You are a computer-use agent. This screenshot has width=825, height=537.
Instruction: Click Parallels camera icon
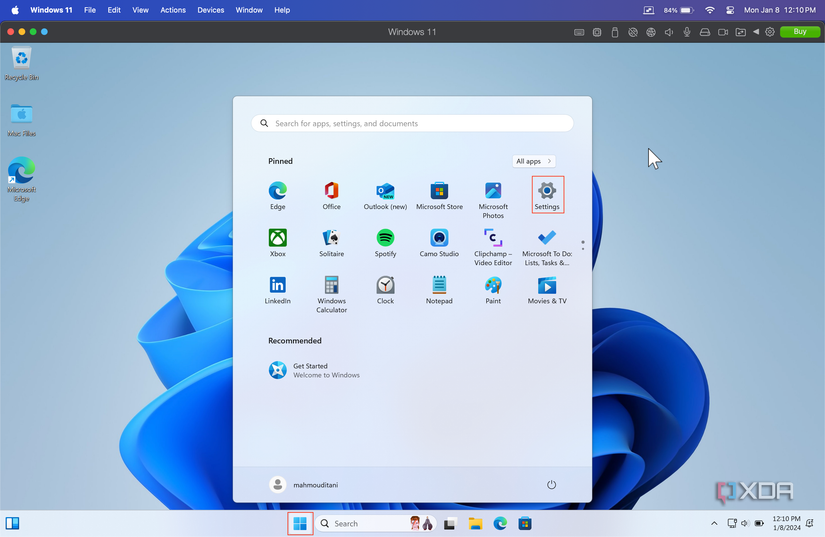[x=723, y=32]
